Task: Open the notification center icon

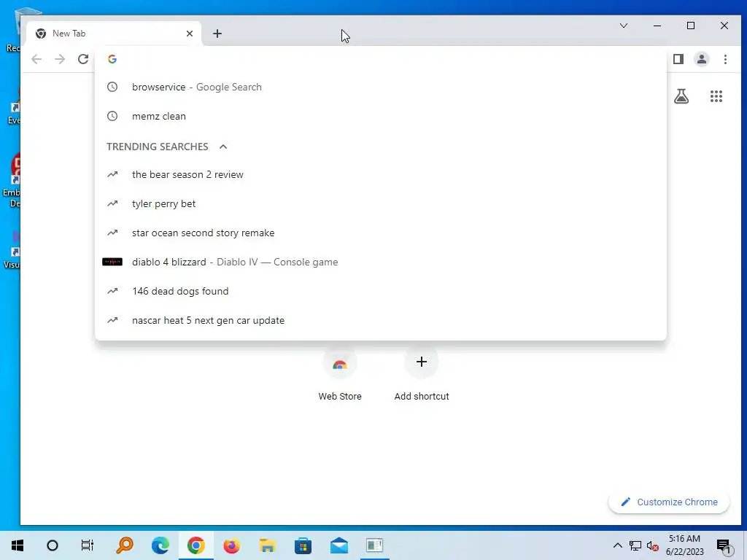Action: point(724,546)
